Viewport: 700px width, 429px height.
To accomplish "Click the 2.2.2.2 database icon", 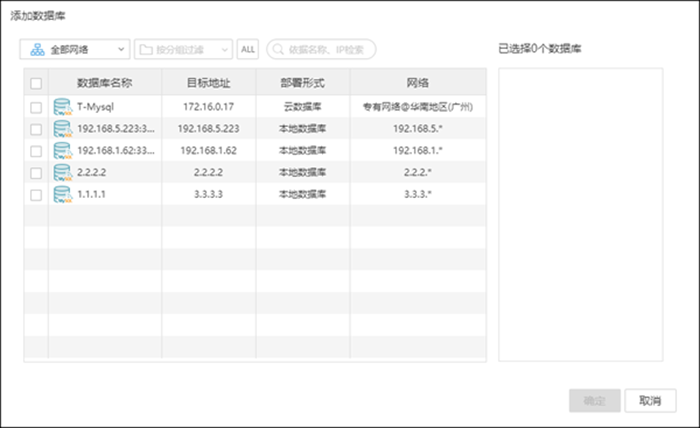I will (x=63, y=173).
